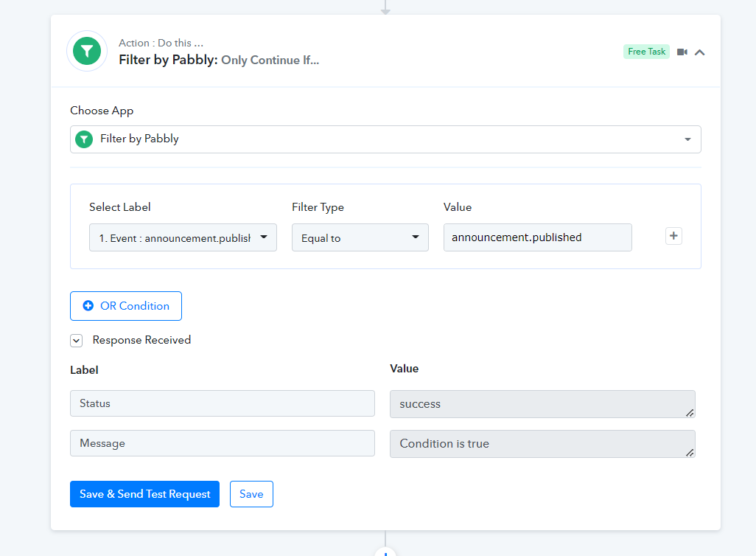Open the video tutorial camera icon
This screenshot has width=756, height=556.
coord(682,52)
